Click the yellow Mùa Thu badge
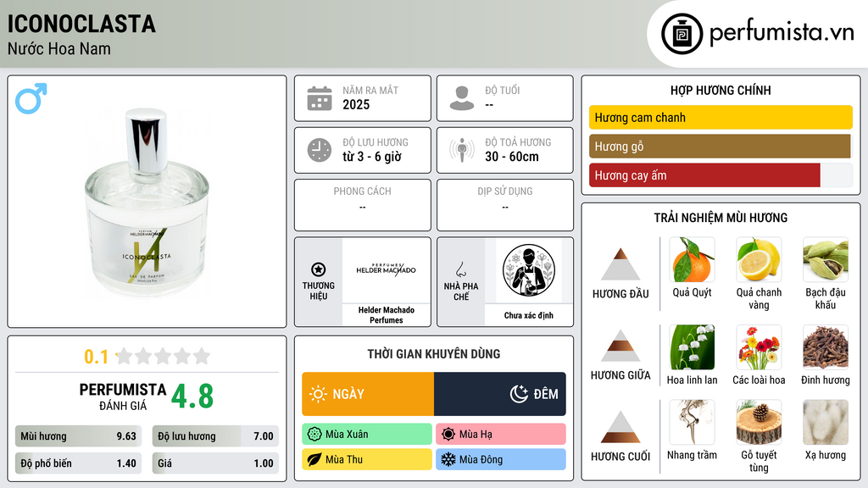The image size is (868, 488). tap(367, 459)
